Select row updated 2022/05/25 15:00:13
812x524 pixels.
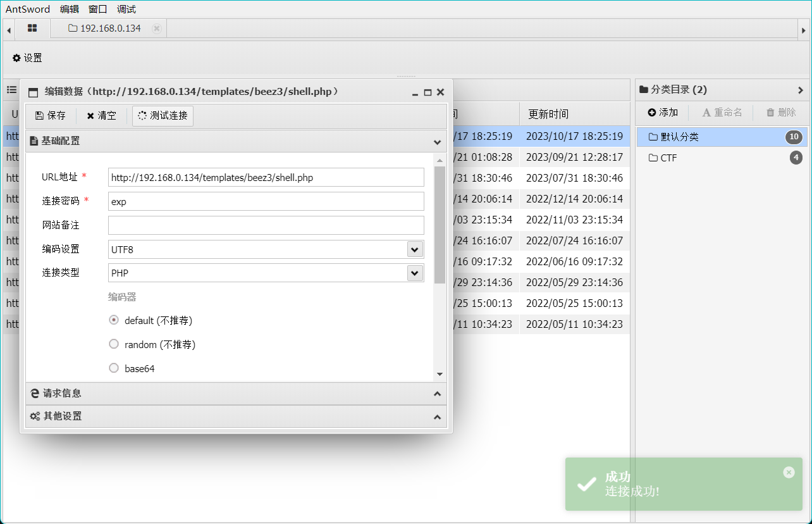point(574,303)
